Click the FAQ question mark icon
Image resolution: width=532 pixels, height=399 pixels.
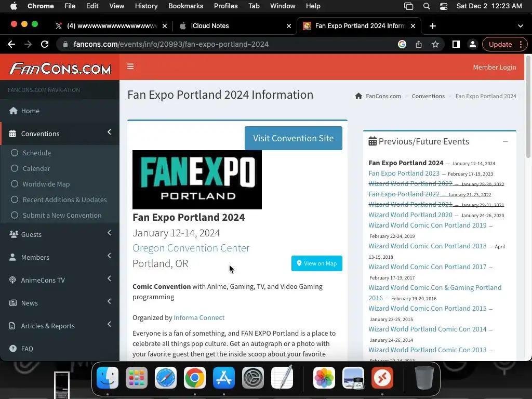point(13,349)
